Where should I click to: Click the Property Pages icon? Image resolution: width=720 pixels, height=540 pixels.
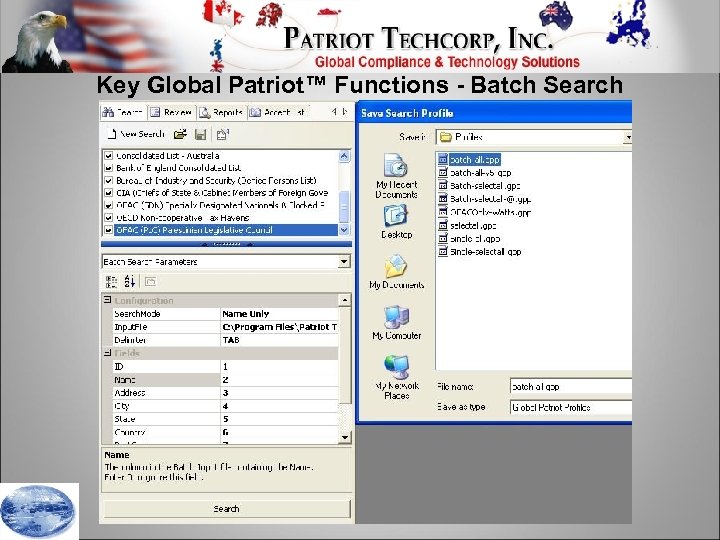(150, 281)
